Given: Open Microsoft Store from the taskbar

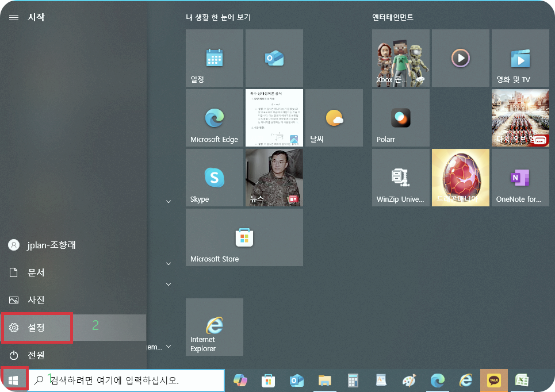Looking at the screenshot, I should click(268, 381).
